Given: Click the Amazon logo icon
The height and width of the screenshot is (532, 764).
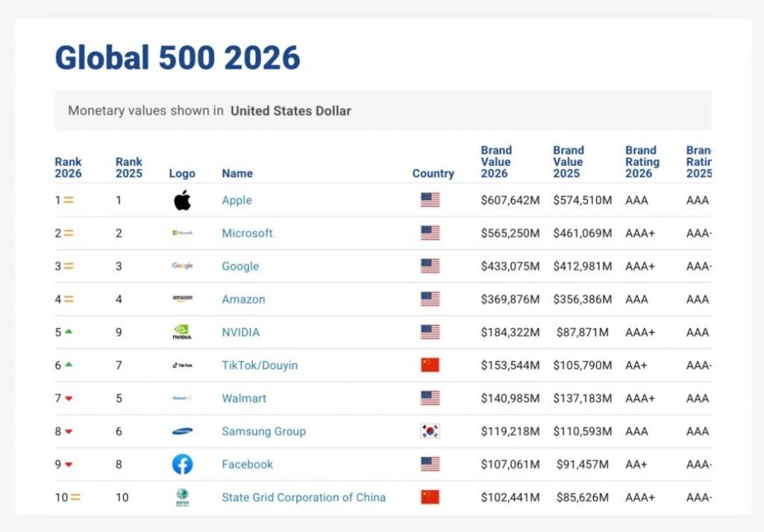Looking at the screenshot, I should point(181,298).
